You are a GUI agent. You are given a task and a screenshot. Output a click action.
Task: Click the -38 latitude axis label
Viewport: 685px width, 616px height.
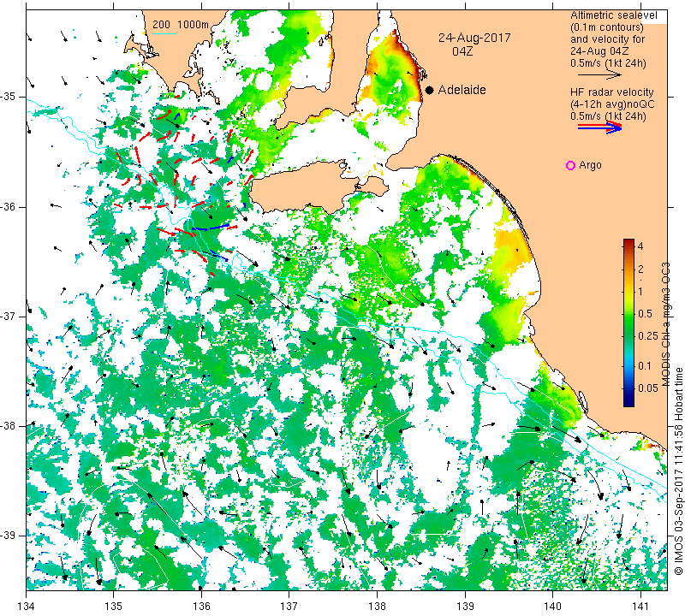pyautogui.click(x=9, y=426)
